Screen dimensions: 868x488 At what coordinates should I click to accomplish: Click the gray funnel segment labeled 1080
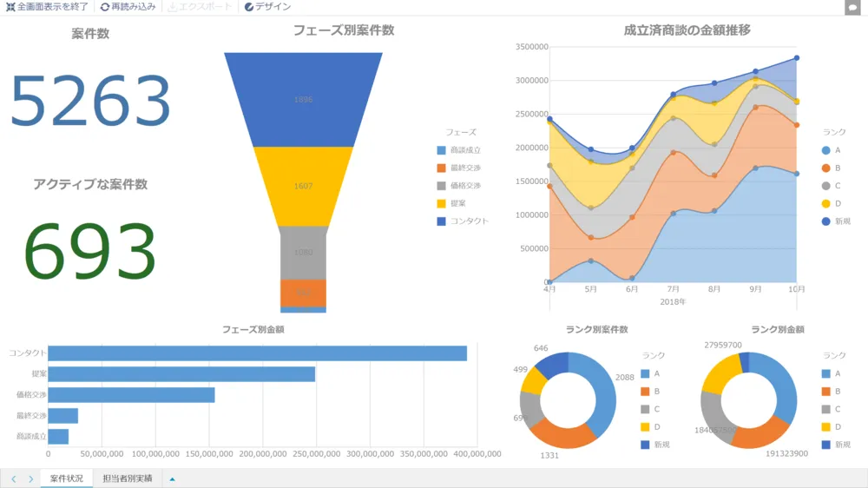[x=303, y=253]
